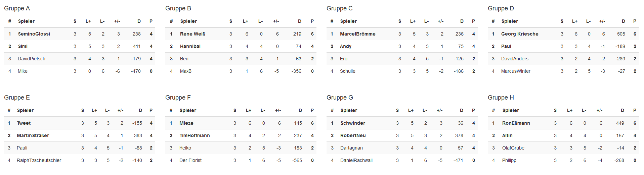Click Mieze in Gruppe F
Screen dimensions: 644x175
coord(186,123)
